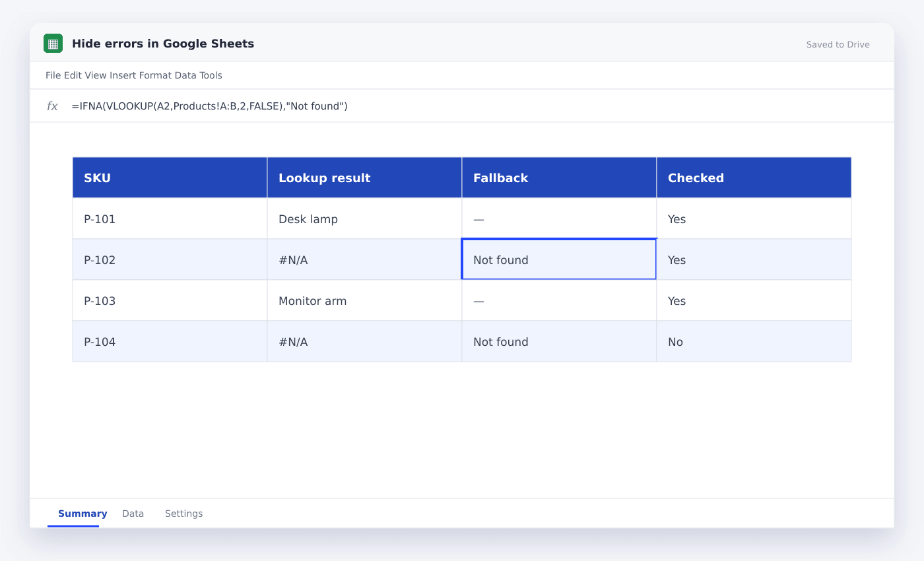924x561 pixels.
Task: Select the Checked 'No' cell in the P-104 row
Action: pyautogui.click(x=754, y=341)
